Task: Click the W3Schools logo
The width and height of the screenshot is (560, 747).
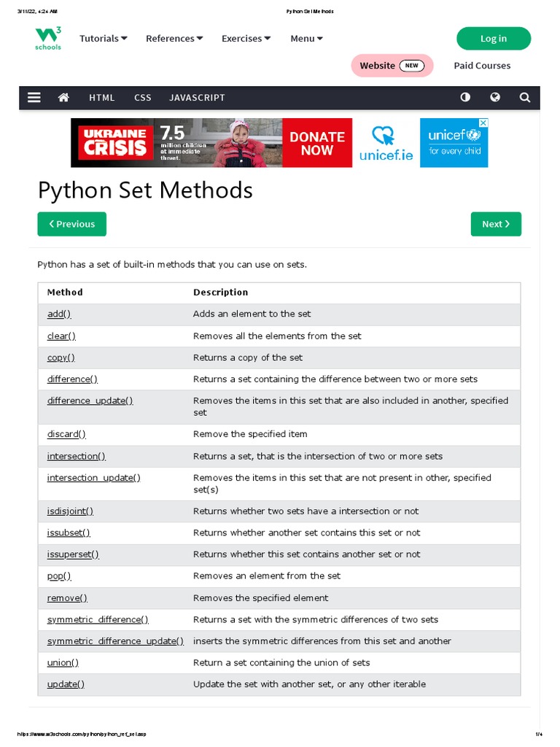Action: (48, 39)
